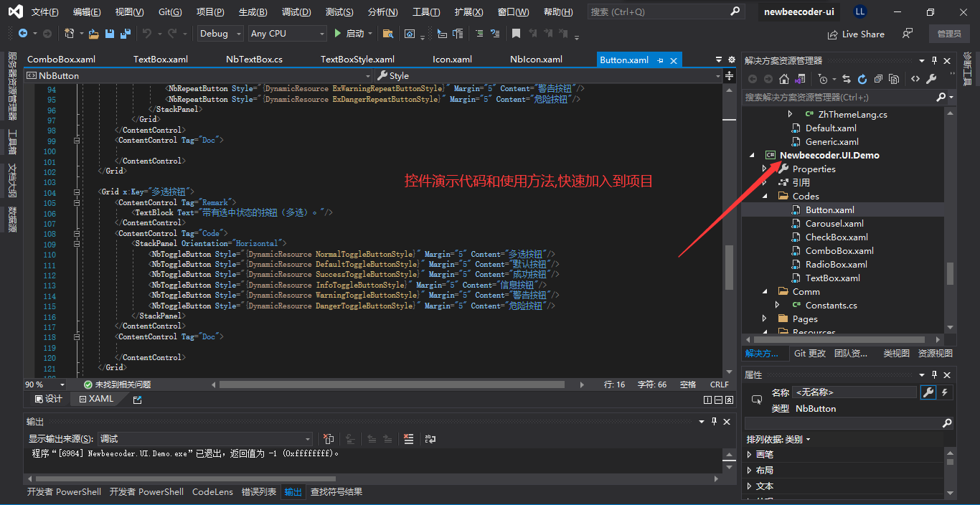980x505 pixels.
Task: Toggle auto-hide pin on Output panel
Action: pos(714,422)
